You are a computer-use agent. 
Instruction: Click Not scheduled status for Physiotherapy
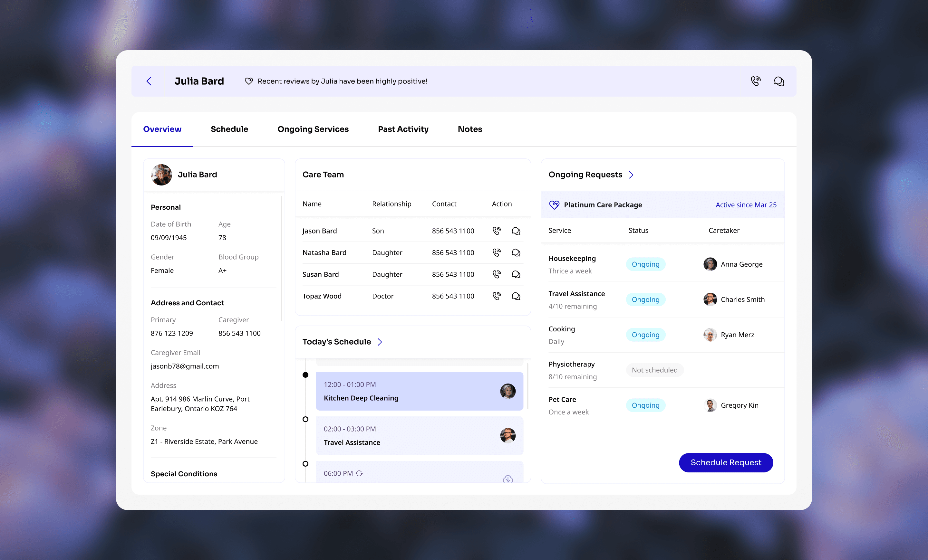654,370
